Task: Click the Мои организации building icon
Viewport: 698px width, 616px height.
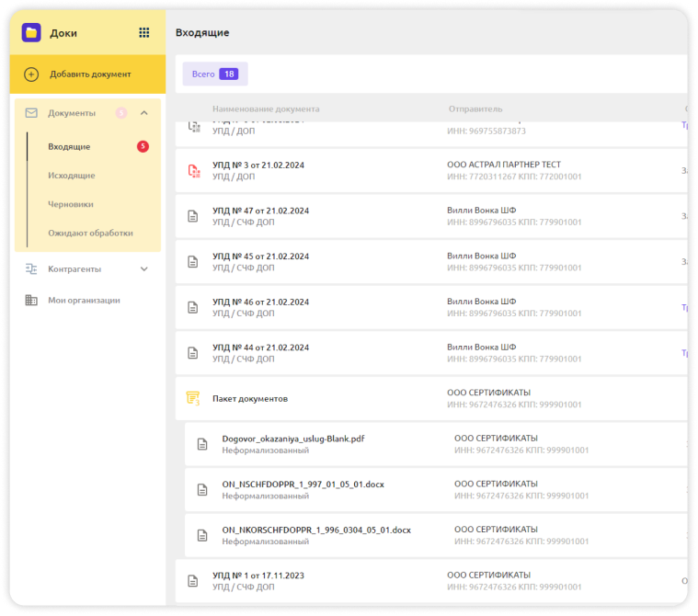Action: click(31, 300)
